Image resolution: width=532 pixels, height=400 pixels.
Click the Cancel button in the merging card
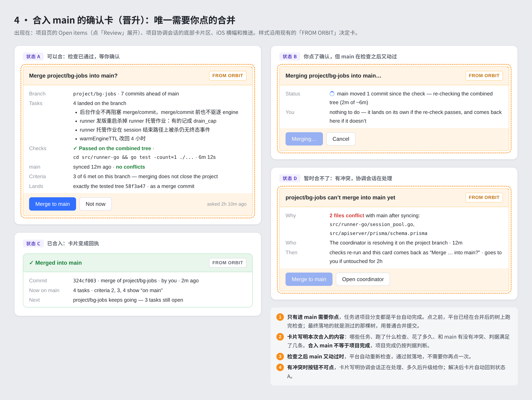[341, 139]
